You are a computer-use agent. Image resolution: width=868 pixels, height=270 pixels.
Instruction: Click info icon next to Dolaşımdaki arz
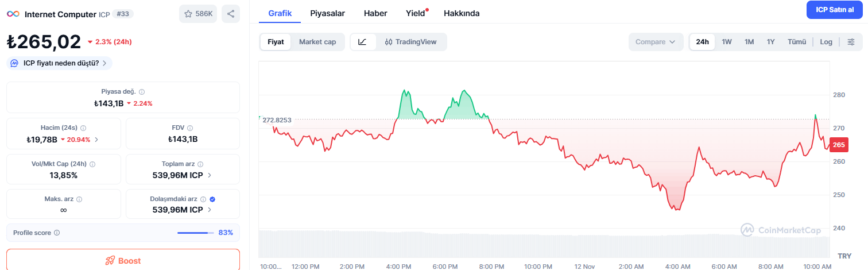coord(203,199)
